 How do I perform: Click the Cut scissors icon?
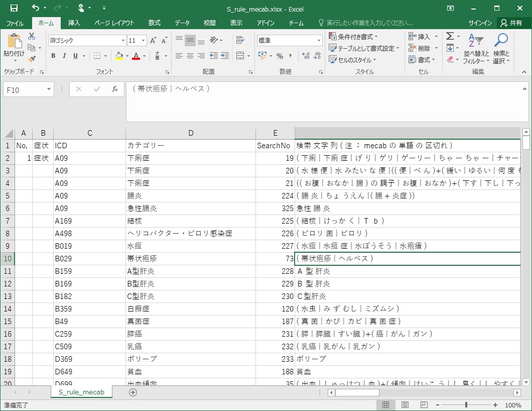pos(32,36)
